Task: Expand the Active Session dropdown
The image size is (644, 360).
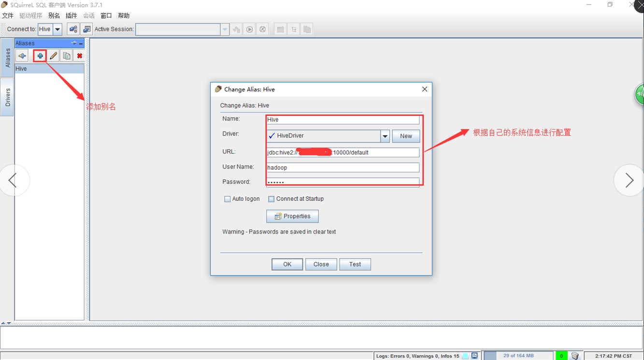Action: [225, 29]
